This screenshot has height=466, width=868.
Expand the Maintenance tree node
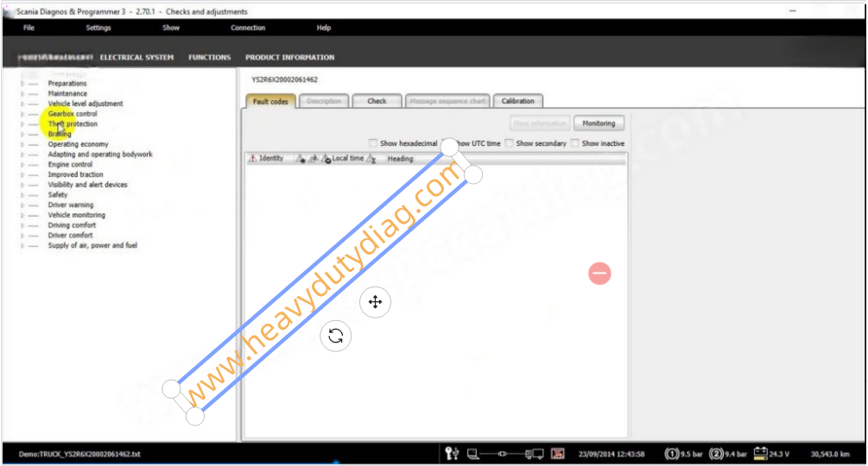22,93
